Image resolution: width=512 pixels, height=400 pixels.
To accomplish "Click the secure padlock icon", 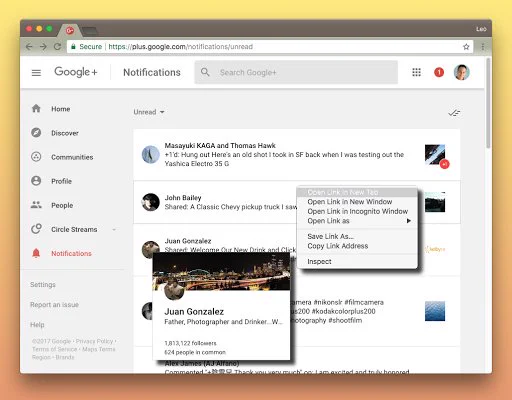I will coord(73,47).
